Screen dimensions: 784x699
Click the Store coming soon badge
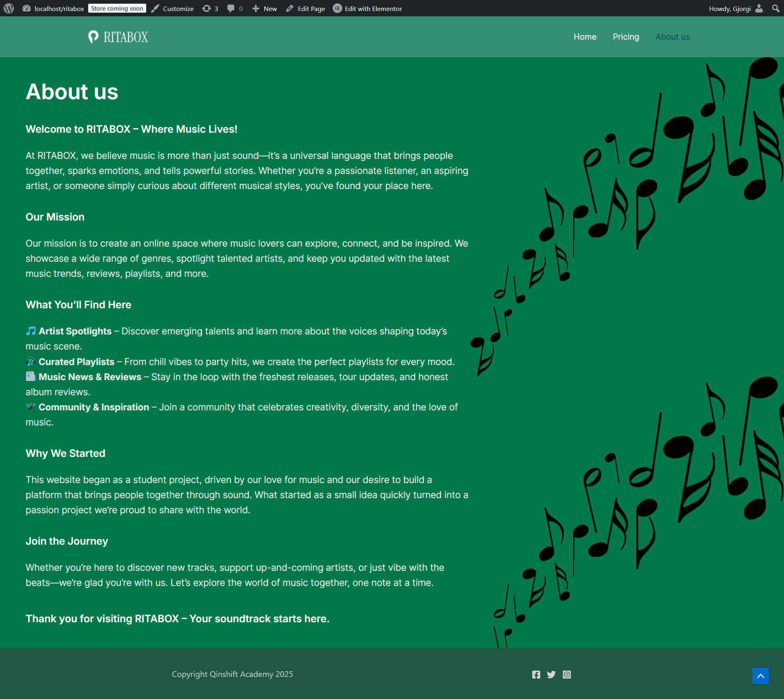coord(117,9)
